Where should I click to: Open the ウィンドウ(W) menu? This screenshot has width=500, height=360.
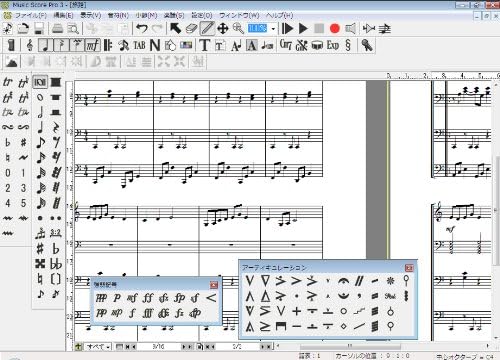(x=239, y=15)
